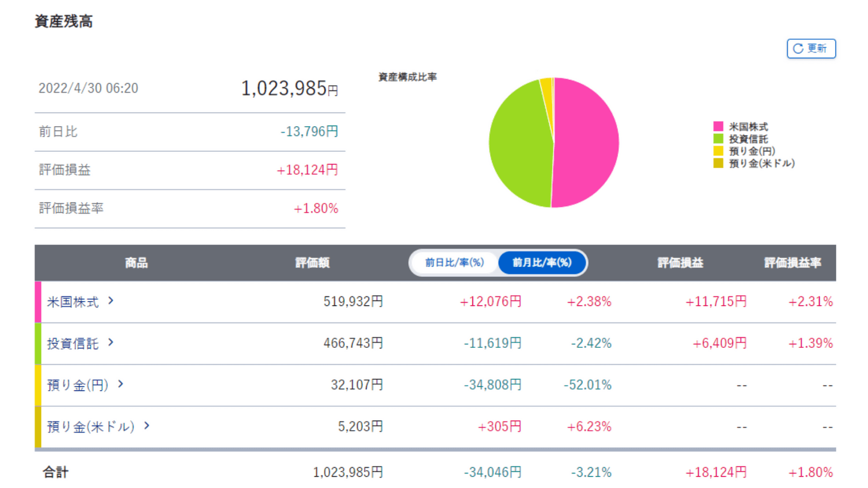This screenshot has height=488, width=868.
Task: Click the +305円 monthly change cell
Action: click(499, 427)
